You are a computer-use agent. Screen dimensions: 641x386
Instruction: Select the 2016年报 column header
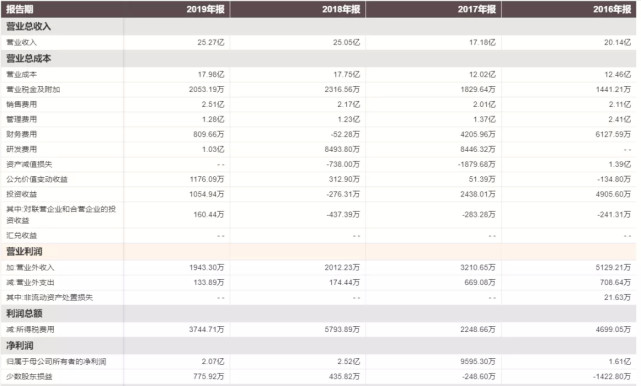(x=612, y=9)
